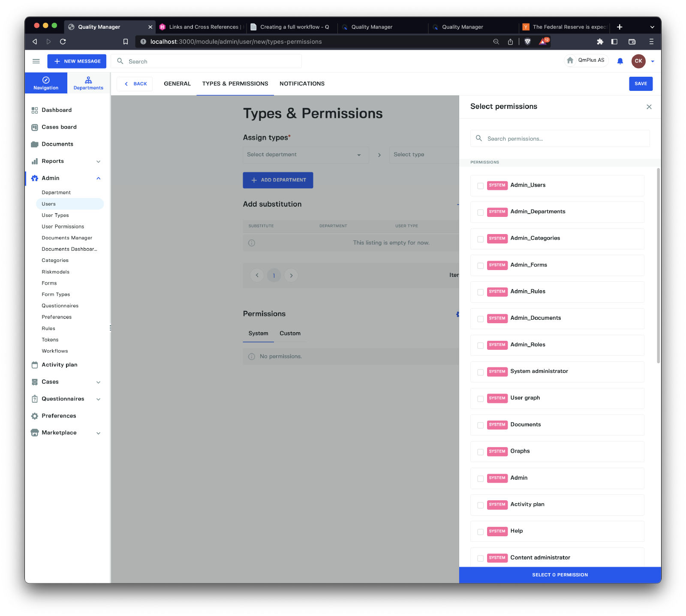Image resolution: width=686 pixels, height=616 pixels.
Task: Click the Dashboard sidebar icon
Action: (35, 110)
